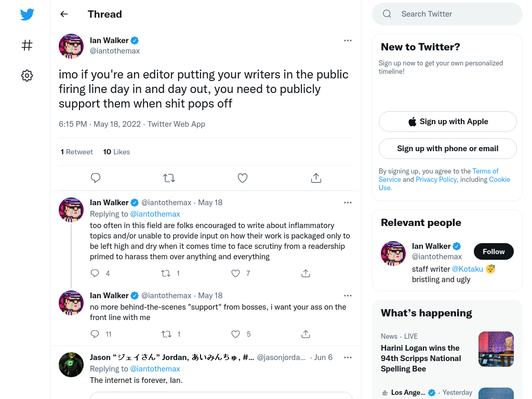Like the main tweet with the heart
The image size is (532, 399).
click(x=242, y=178)
